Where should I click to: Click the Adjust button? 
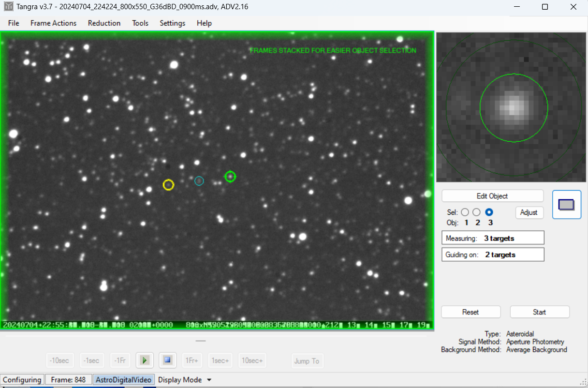pyautogui.click(x=529, y=212)
